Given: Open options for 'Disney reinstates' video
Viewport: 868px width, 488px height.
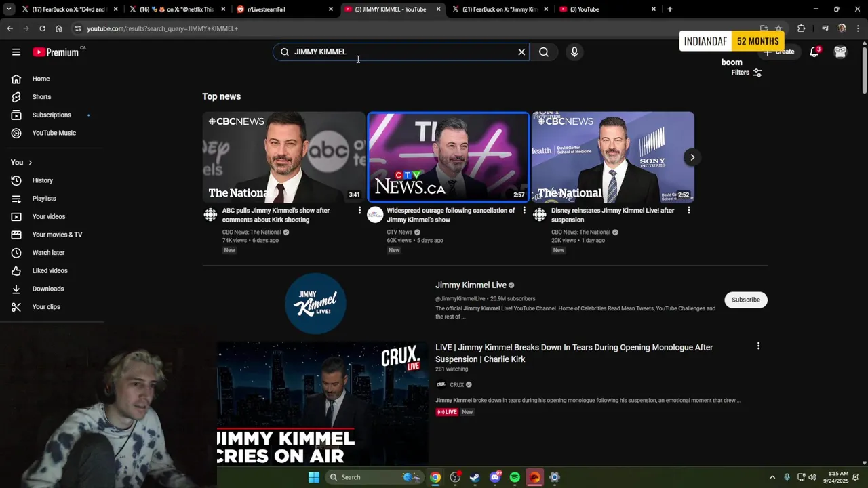Looking at the screenshot, I should 689,211.
